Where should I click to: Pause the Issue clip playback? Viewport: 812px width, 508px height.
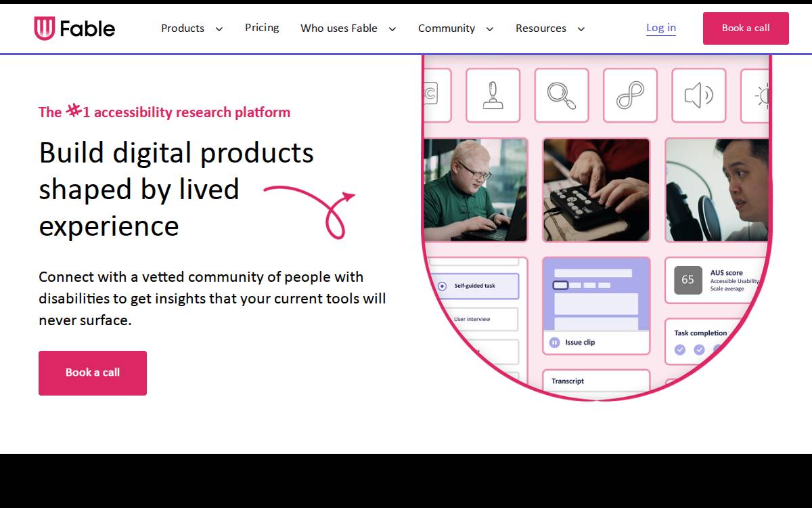[x=554, y=342]
